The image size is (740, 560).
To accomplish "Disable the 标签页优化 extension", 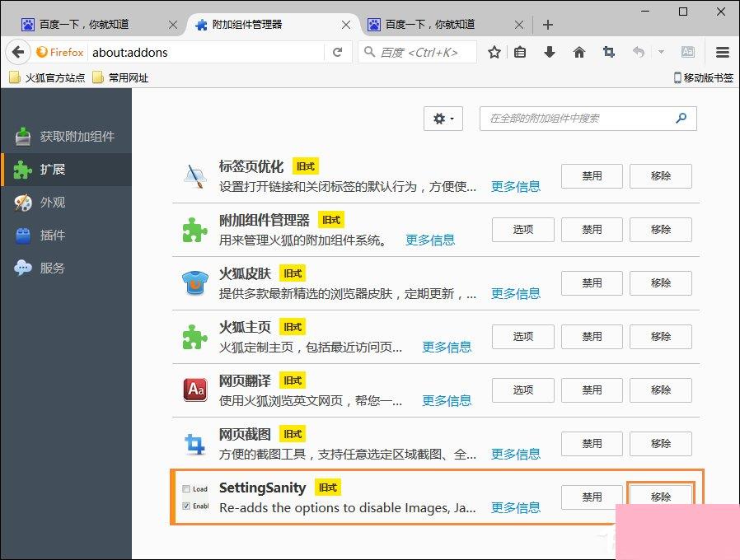I will (592, 176).
